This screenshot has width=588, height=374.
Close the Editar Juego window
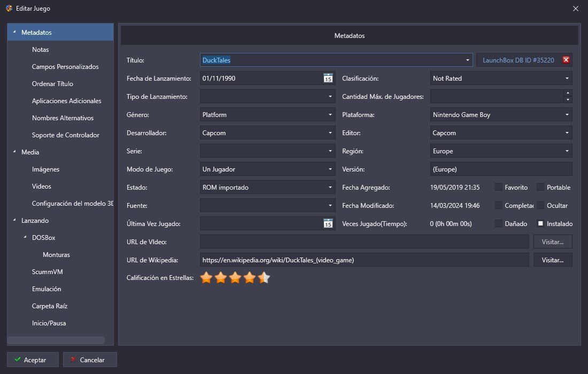[x=576, y=9]
